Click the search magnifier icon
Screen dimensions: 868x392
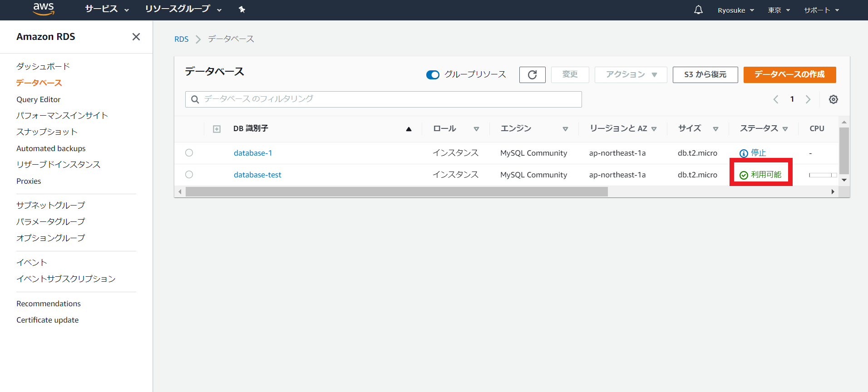click(195, 99)
